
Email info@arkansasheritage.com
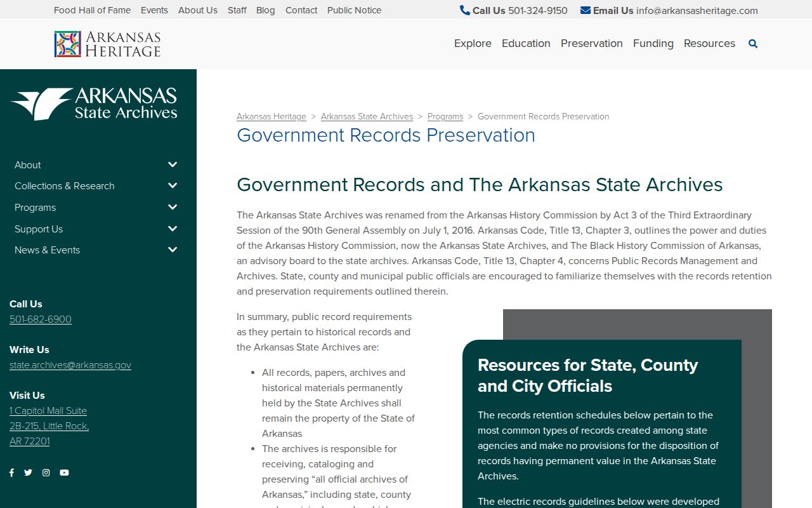point(697,10)
